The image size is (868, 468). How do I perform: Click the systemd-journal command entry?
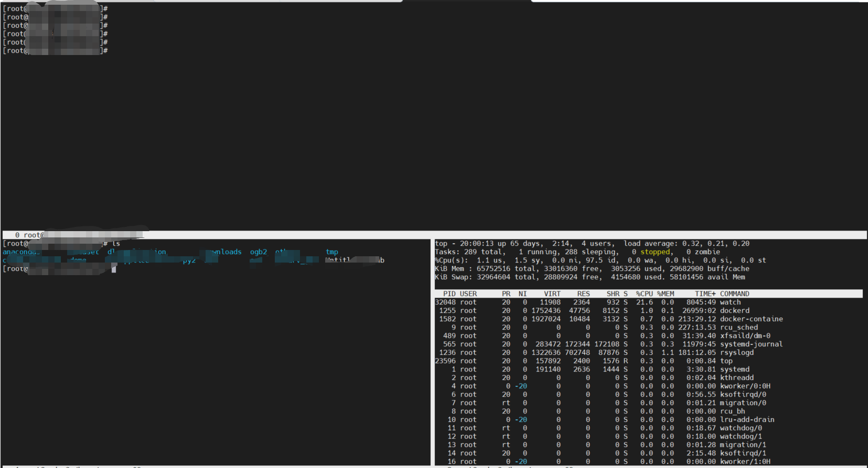click(x=752, y=344)
